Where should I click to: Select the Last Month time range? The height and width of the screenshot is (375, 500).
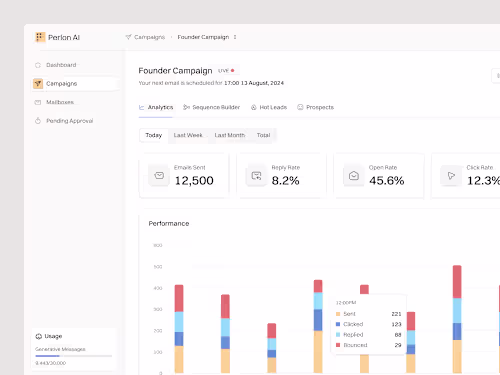tap(230, 135)
